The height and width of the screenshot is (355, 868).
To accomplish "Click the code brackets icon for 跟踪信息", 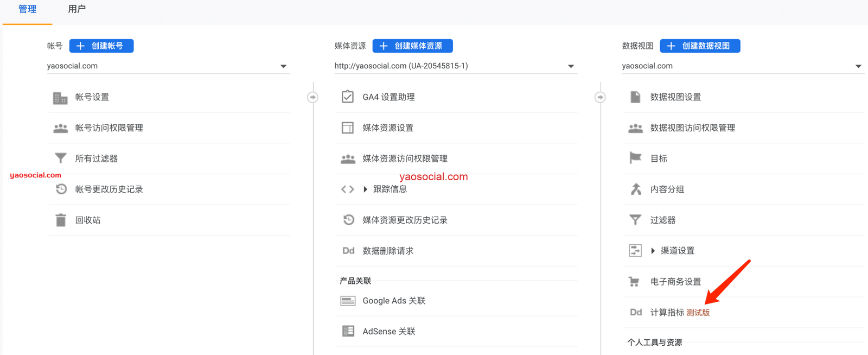I will 348,189.
